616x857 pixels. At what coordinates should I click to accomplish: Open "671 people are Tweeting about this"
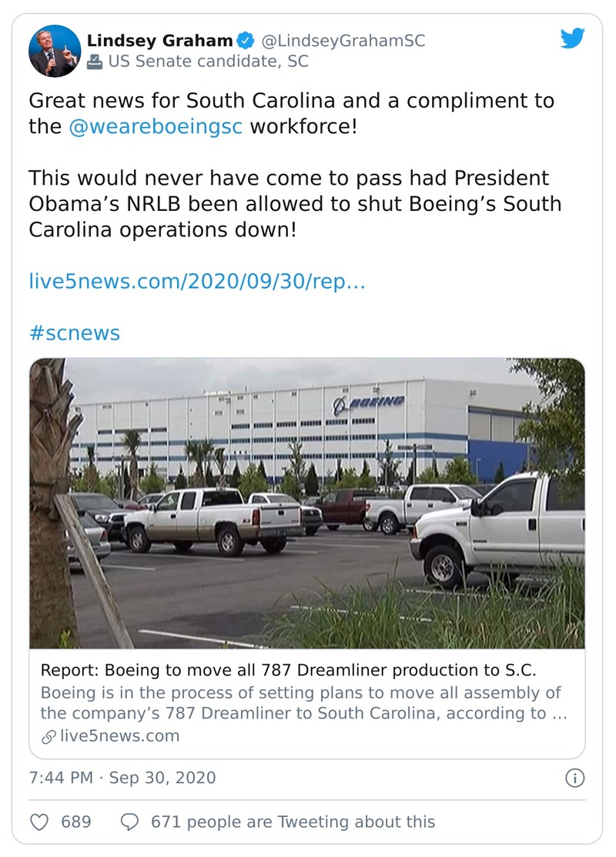[293, 822]
